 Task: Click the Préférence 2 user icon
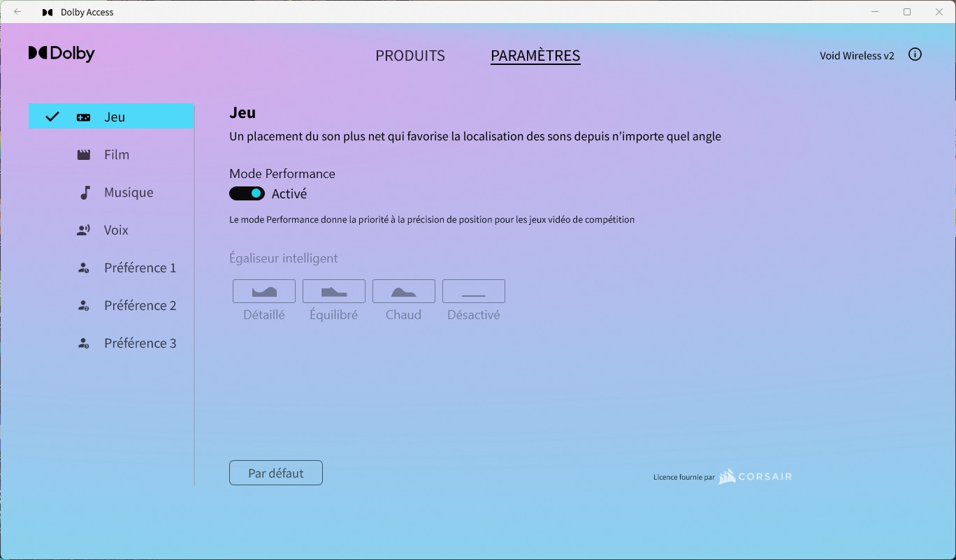(83, 306)
